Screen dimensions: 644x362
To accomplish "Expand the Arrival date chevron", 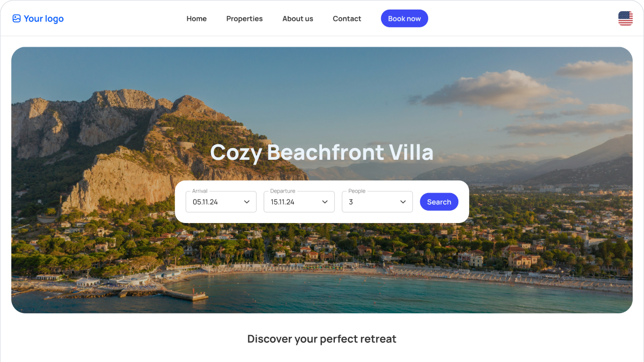I will (247, 202).
